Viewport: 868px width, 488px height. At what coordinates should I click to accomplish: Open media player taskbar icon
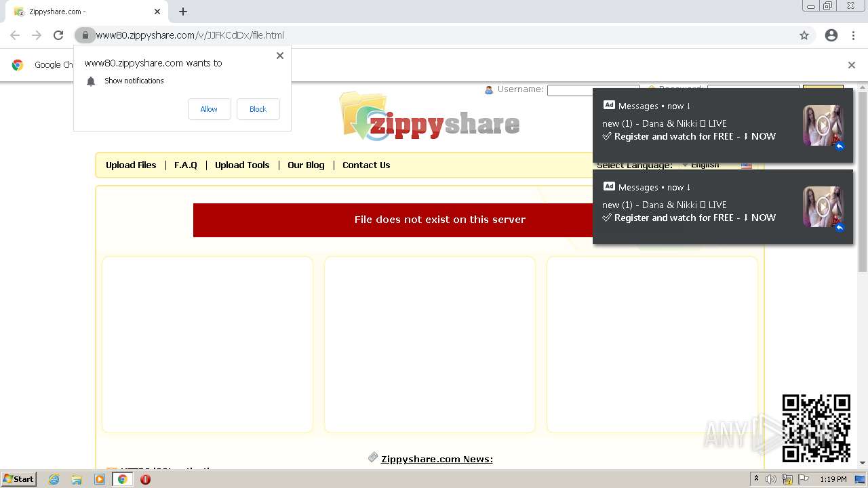click(100, 479)
